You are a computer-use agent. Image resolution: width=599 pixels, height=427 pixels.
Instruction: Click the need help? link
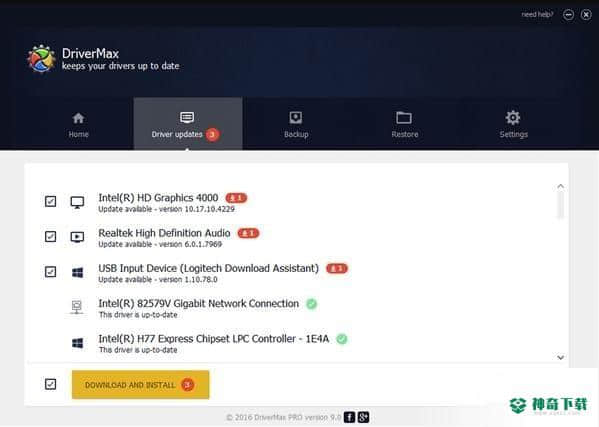click(537, 15)
